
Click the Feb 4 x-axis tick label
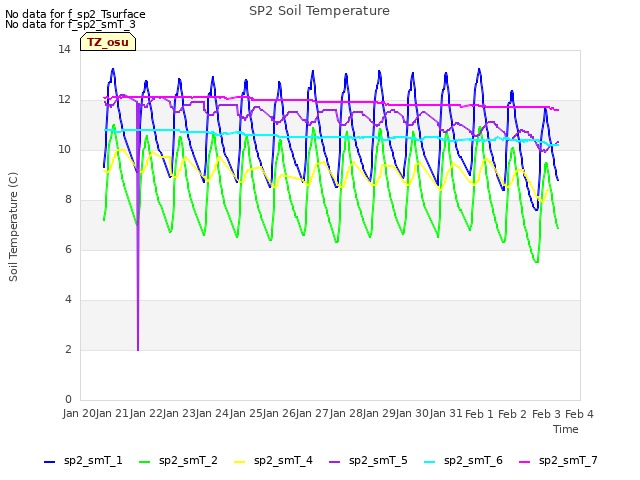click(579, 414)
